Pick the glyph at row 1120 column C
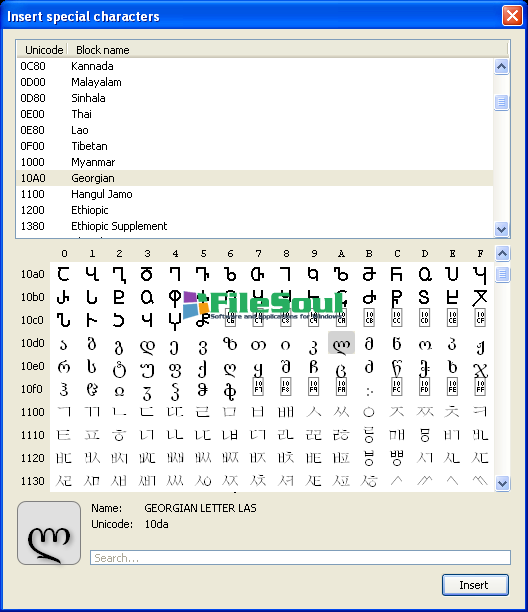 pos(397,458)
